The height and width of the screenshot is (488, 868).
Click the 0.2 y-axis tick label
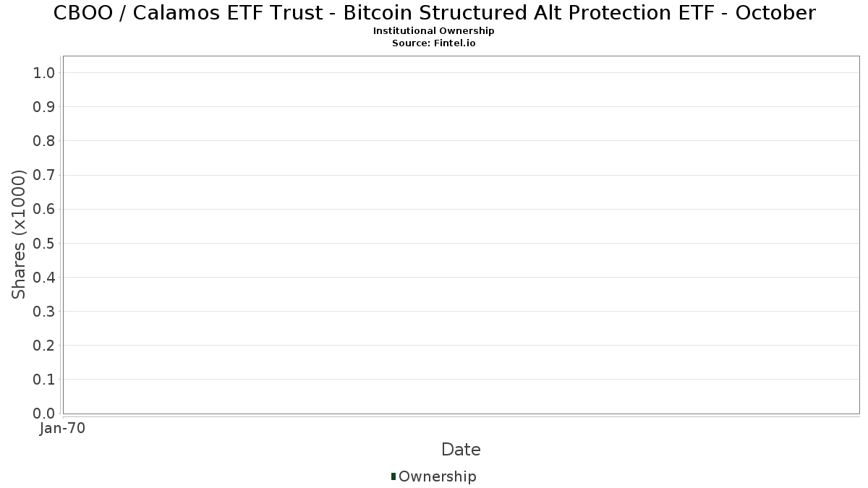(x=44, y=346)
